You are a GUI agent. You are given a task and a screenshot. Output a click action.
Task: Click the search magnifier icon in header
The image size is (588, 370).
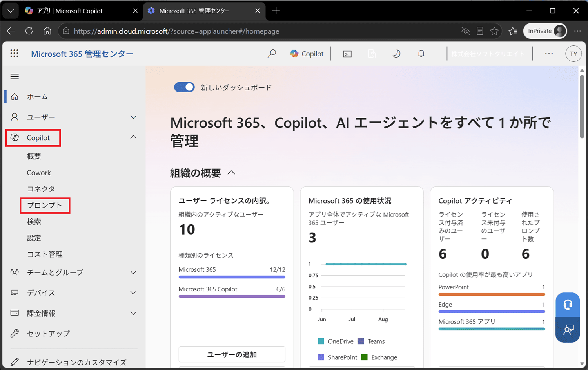click(x=272, y=54)
